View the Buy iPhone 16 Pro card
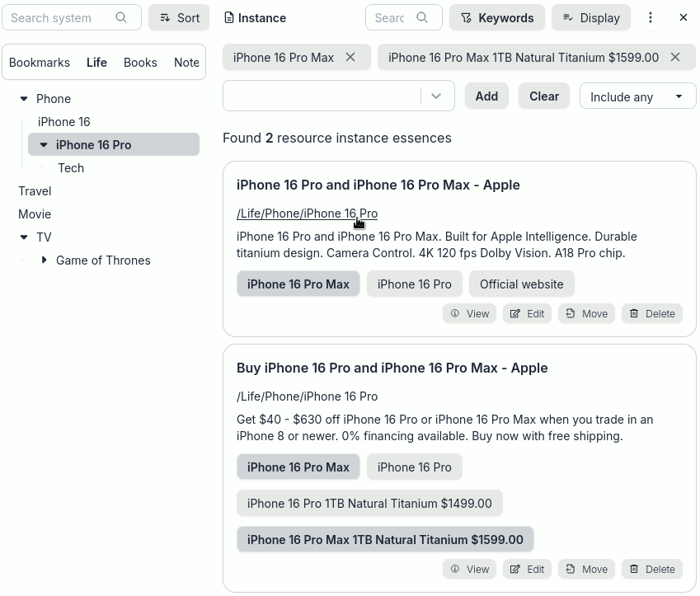Screen dimensions: 700x596 click(x=469, y=569)
